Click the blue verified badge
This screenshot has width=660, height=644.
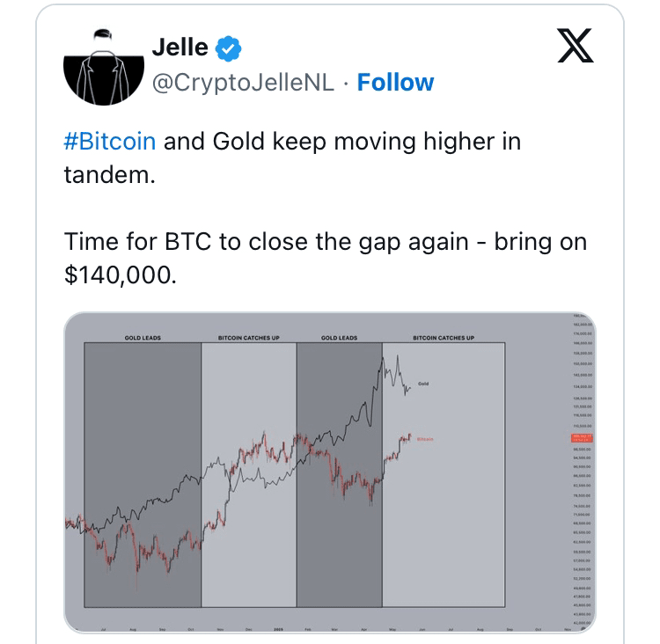[228, 49]
